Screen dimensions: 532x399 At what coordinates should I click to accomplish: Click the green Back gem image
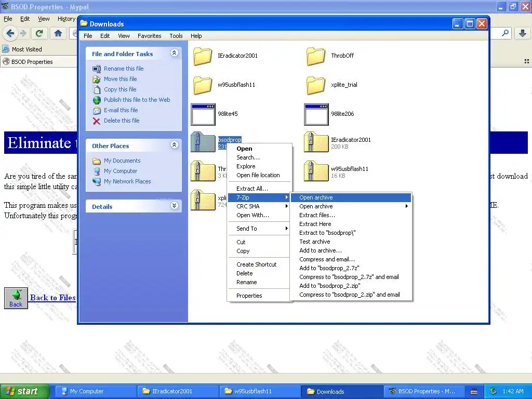point(16,298)
